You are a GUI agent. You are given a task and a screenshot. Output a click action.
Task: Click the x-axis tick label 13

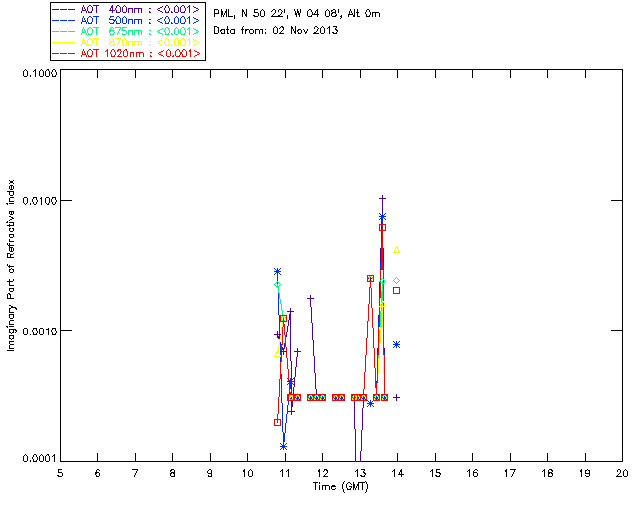360,473
